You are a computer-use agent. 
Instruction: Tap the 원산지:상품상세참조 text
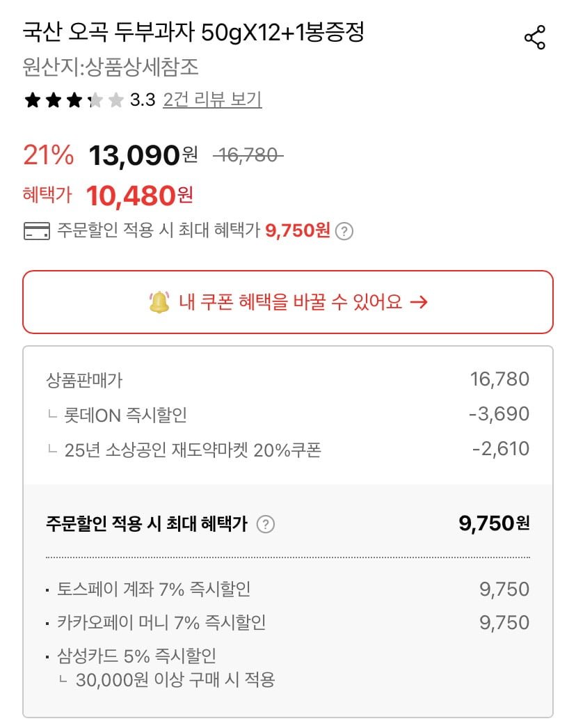click(111, 68)
